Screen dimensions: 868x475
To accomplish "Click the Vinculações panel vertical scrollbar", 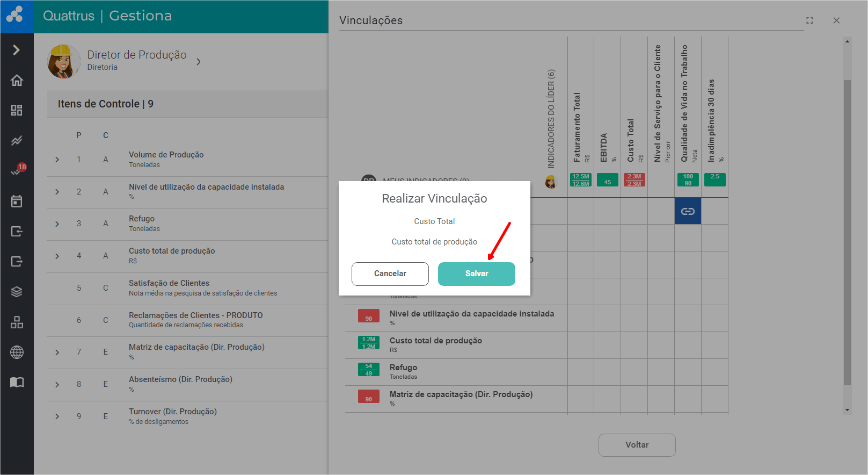I will pyautogui.click(x=847, y=231).
